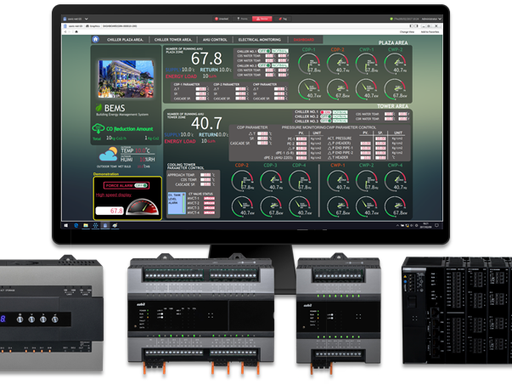Click the Tower Area CWP-2 upper gauge
This screenshot has width=512, height=384.
click(x=367, y=180)
